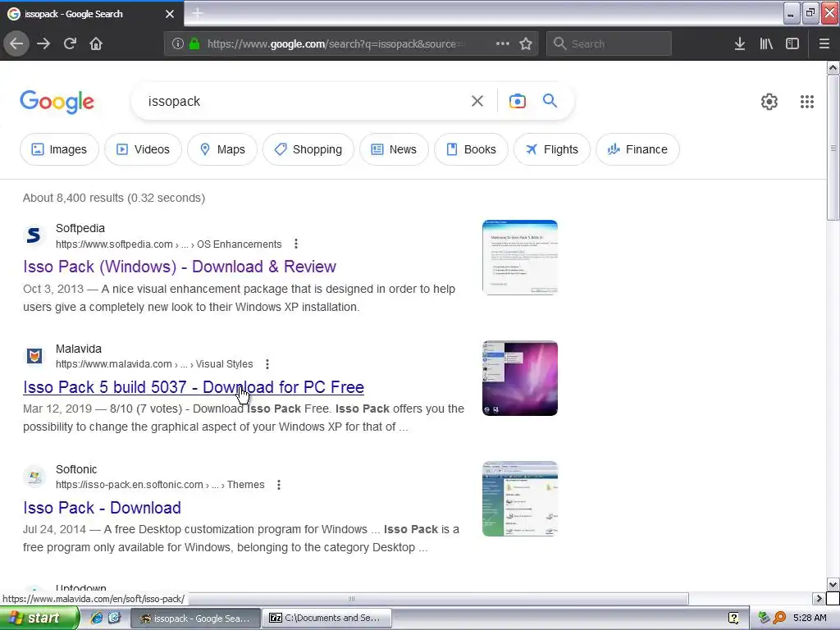
Task: Switch to the Finance filter
Action: pyautogui.click(x=637, y=149)
